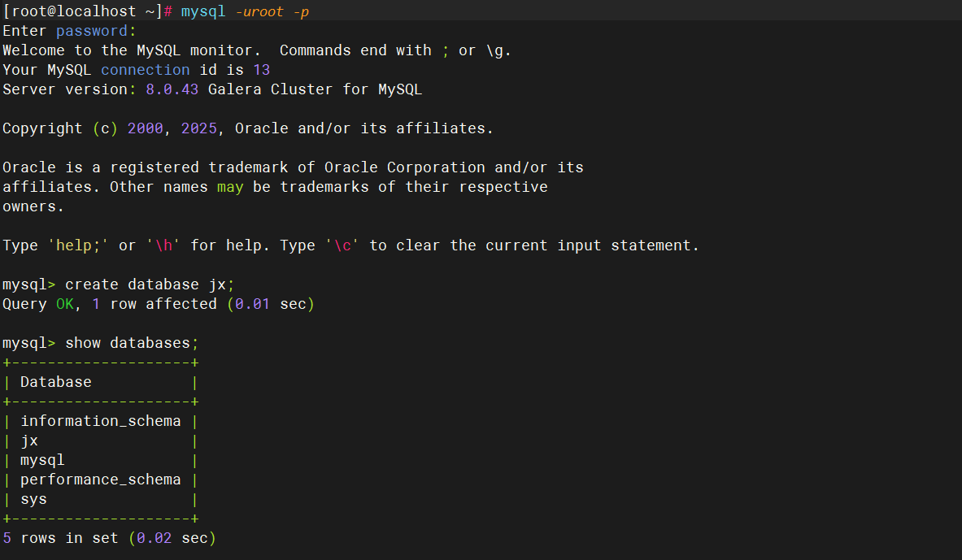962x560 pixels.
Task: Click the 'Query OK, 1 row affected' line
Action: (x=159, y=304)
